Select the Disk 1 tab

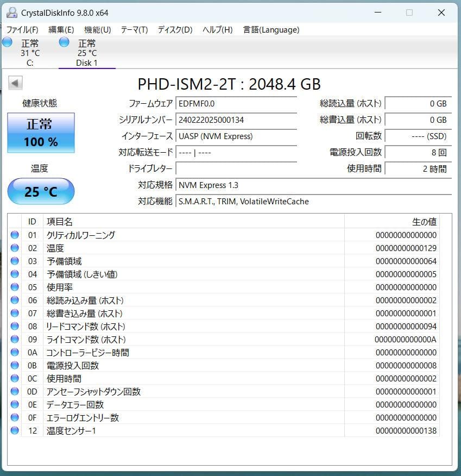coord(87,53)
